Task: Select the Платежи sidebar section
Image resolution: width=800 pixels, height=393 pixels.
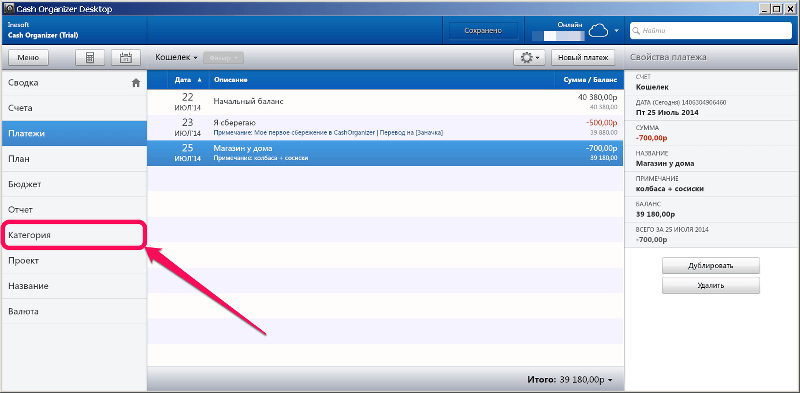Action: click(x=73, y=134)
